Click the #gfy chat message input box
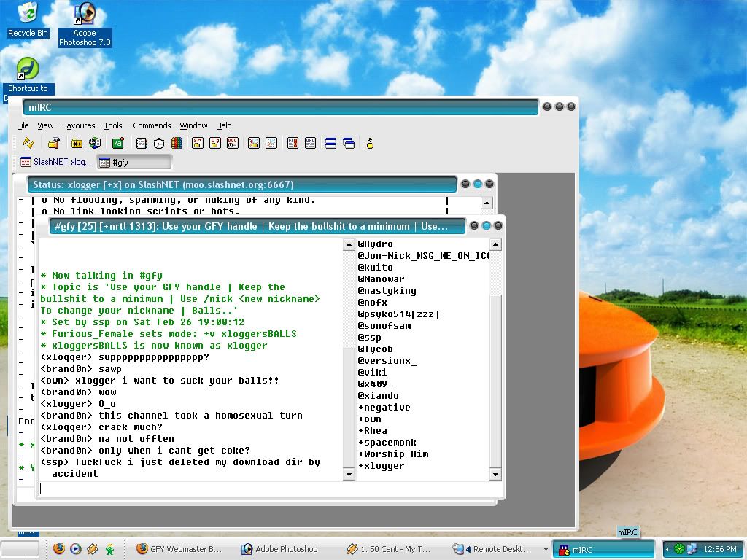The width and height of the screenshot is (747, 560). [270, 489]
